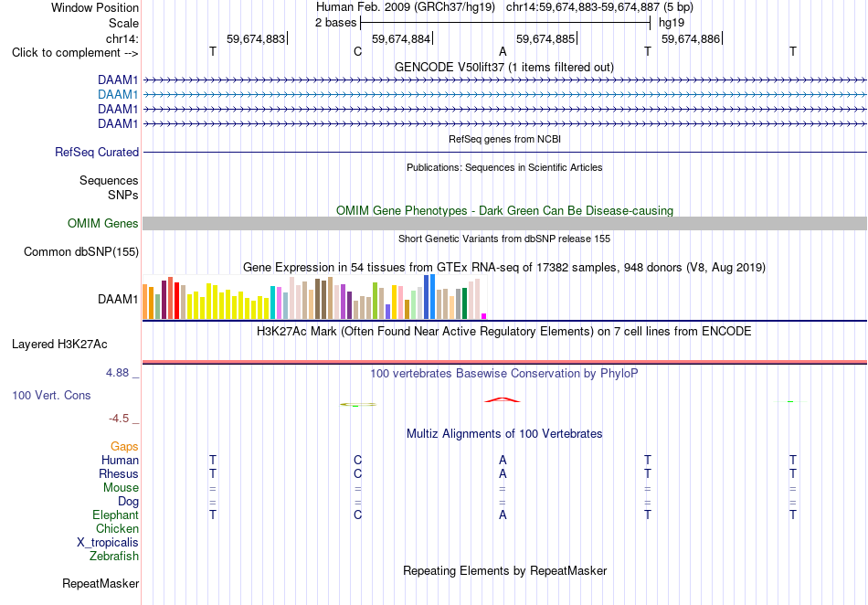Click the Multiz Alignments of 100 Vertebrates title
Screen dimensions: 868x605
point(504,433)
